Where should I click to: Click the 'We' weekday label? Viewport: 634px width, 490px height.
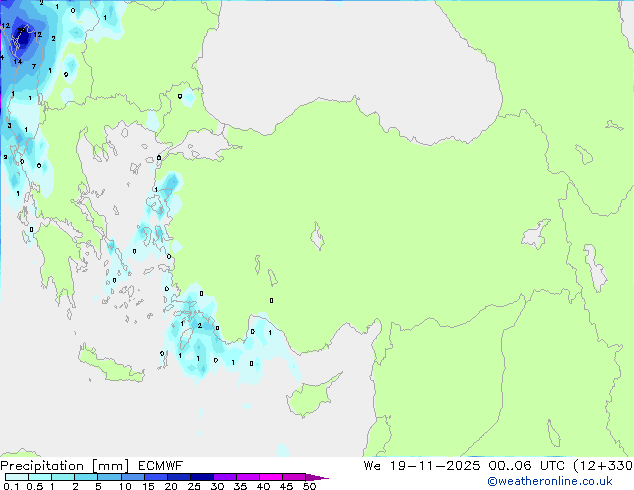coord(372,466)
